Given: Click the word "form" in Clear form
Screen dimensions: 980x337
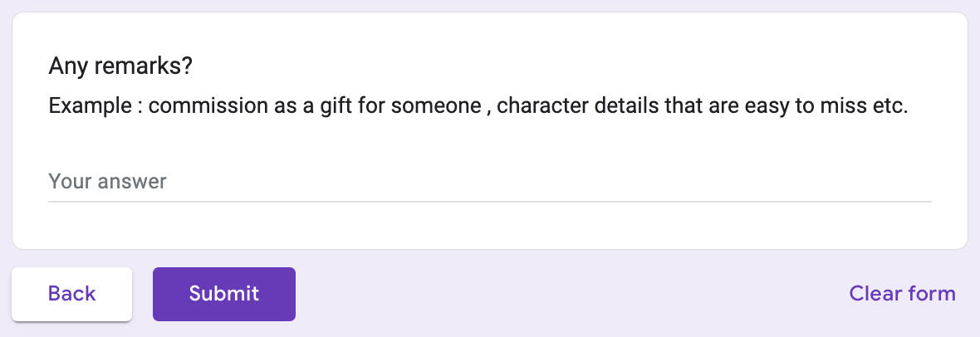Looking at the screenshot, I should [x=932, y=294].
